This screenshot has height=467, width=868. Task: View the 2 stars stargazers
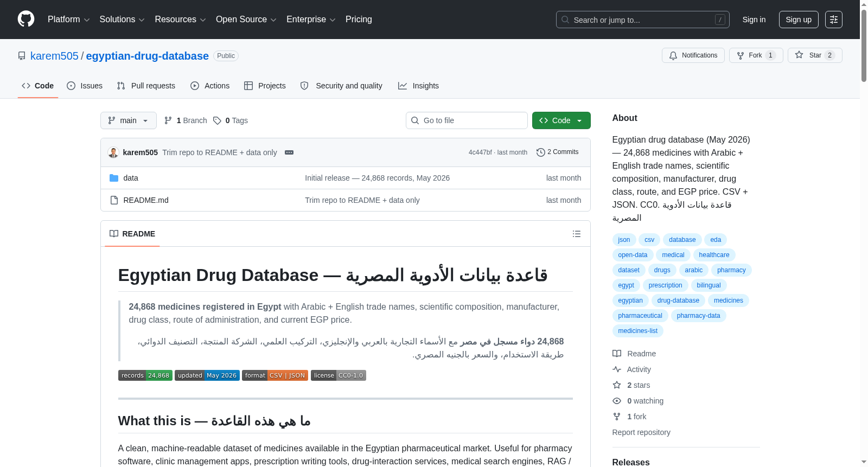point(631,385)
